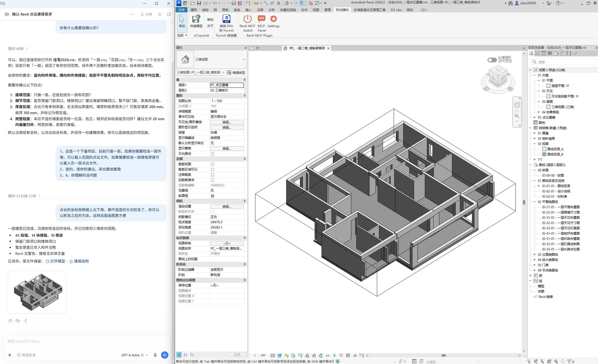Switch to the D5 Lite ribbon tab
This screenshot has width=598, height=364.
point(396,10)
